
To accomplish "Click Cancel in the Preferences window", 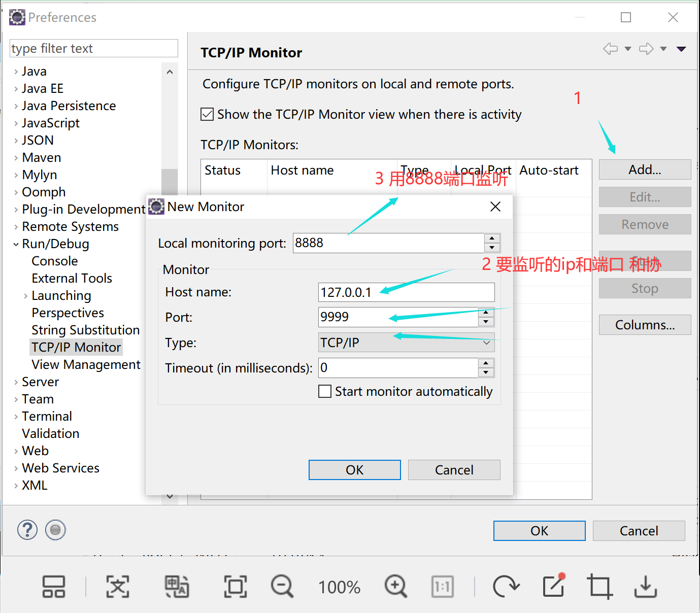I will point(639,531).
